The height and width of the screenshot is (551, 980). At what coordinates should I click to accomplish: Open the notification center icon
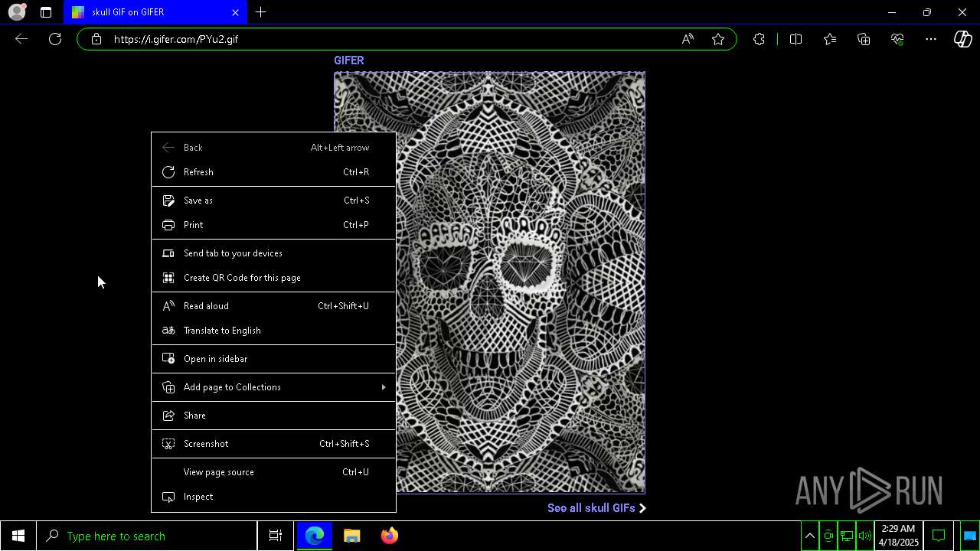pyautogui.click(x=939, y=536)
